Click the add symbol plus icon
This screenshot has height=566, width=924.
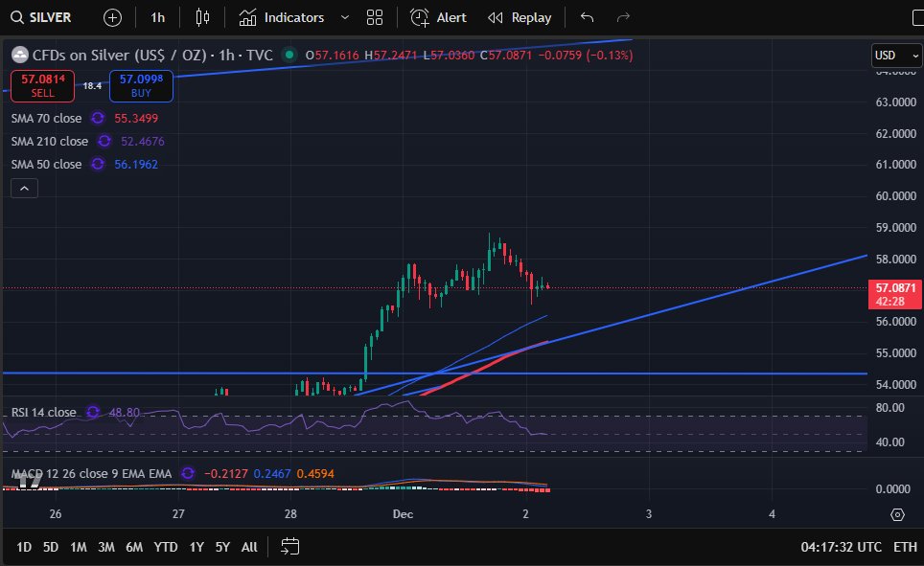[x=113, y=17]
